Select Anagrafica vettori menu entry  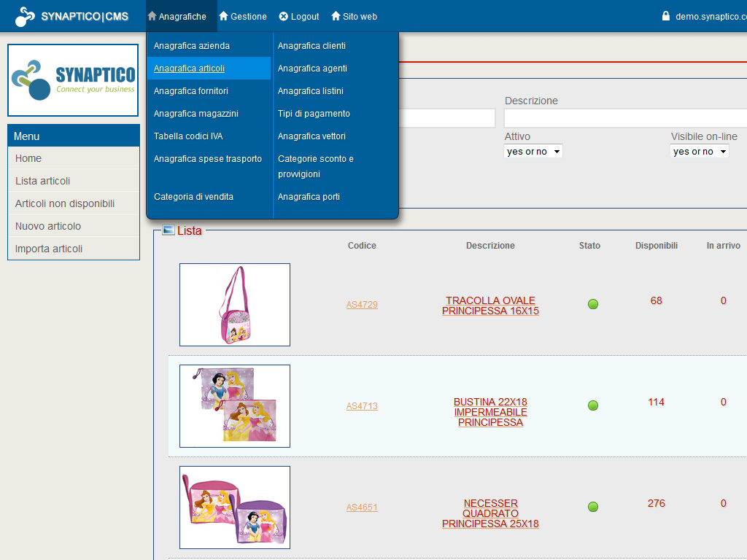pyautogui.click(x=311, y=136)
